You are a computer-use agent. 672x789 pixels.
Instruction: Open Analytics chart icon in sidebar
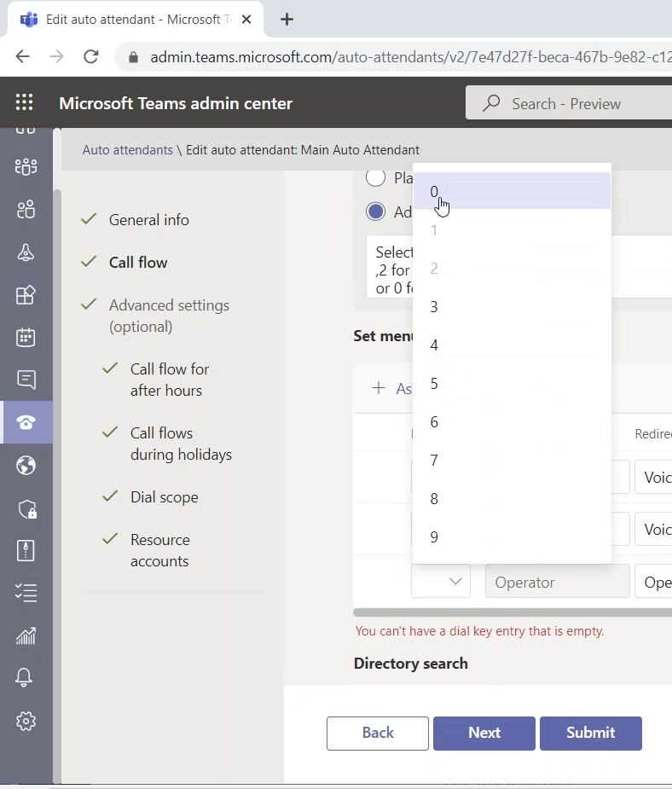pos(26,635)
